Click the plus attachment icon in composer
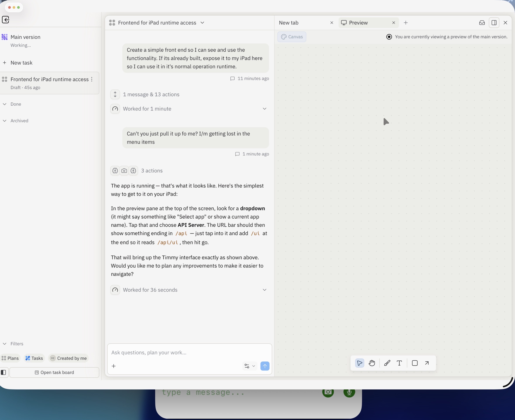The height and width of the screenshot is (420, 515). (x=114, y=366)
